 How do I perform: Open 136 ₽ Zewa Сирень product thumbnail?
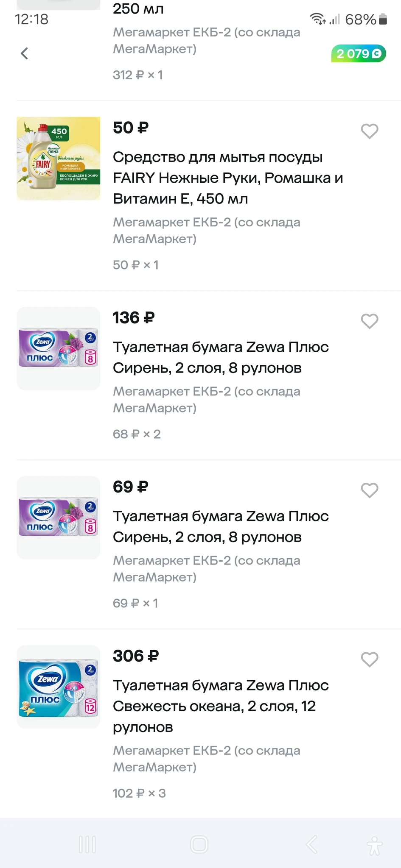coord(59,348)
